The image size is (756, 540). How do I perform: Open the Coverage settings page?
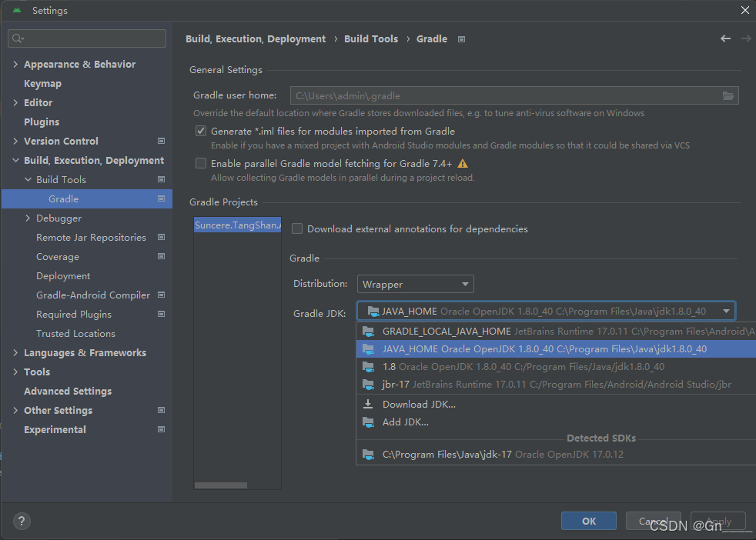click(58, 257)
